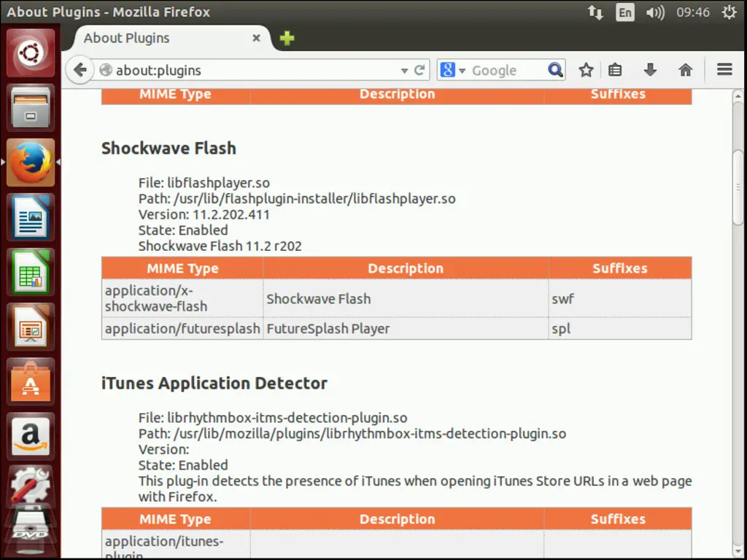This screenshot has height=560, width=747.
Task: Open the network indicator menu
Action: click(x=595, y=12)
